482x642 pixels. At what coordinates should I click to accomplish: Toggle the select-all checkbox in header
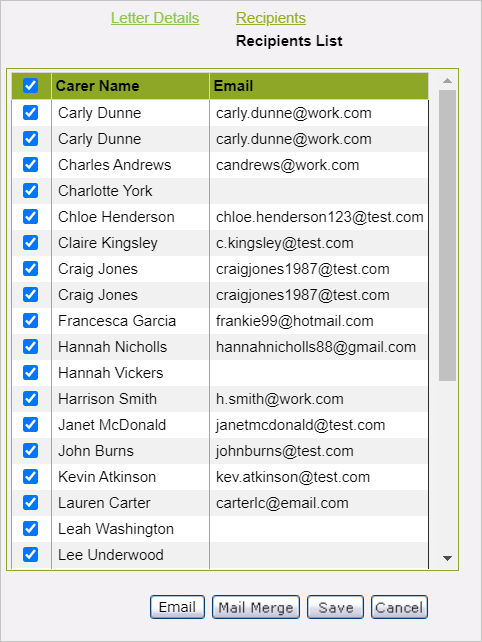30,86
